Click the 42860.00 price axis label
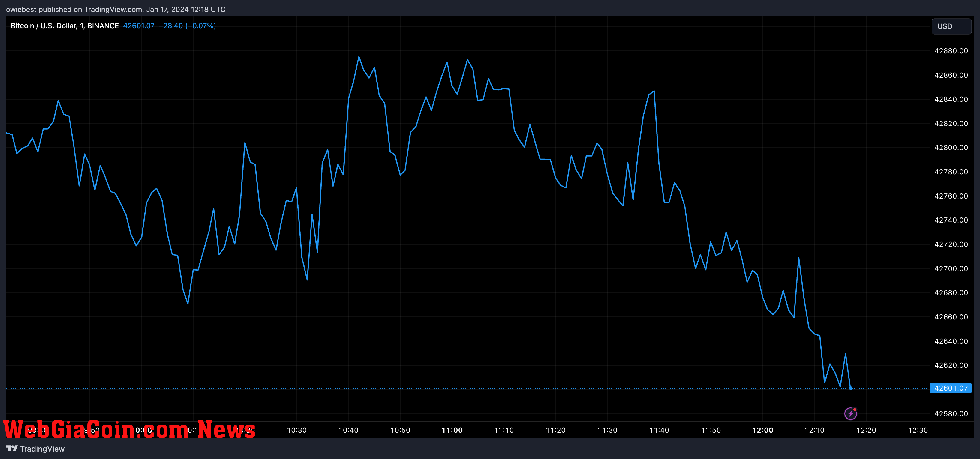Viewport: 980px width, 459px height. [951, 75]
